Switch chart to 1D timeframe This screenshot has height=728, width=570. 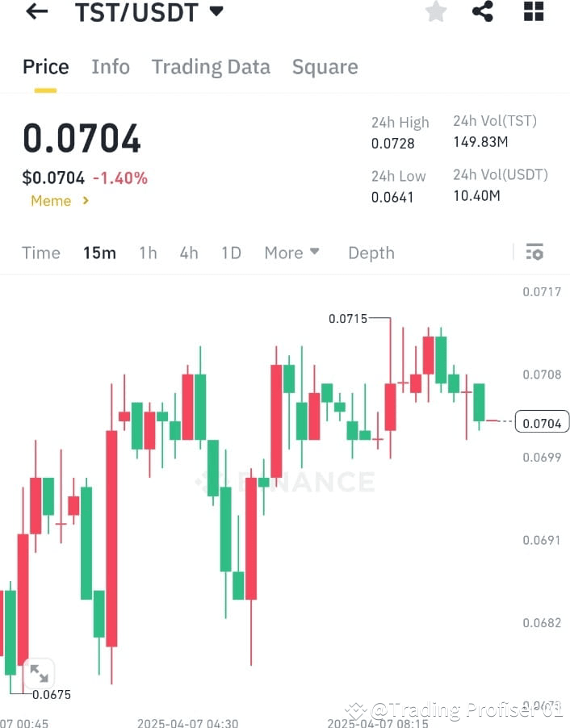pyautogui.click(x=231, y=253)
